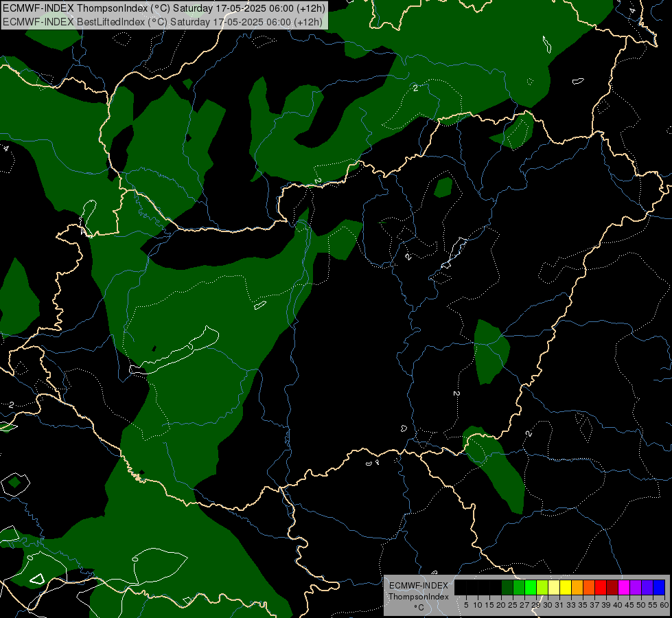Click the dark orange 35–37 legend swatch

click(589, 587)
